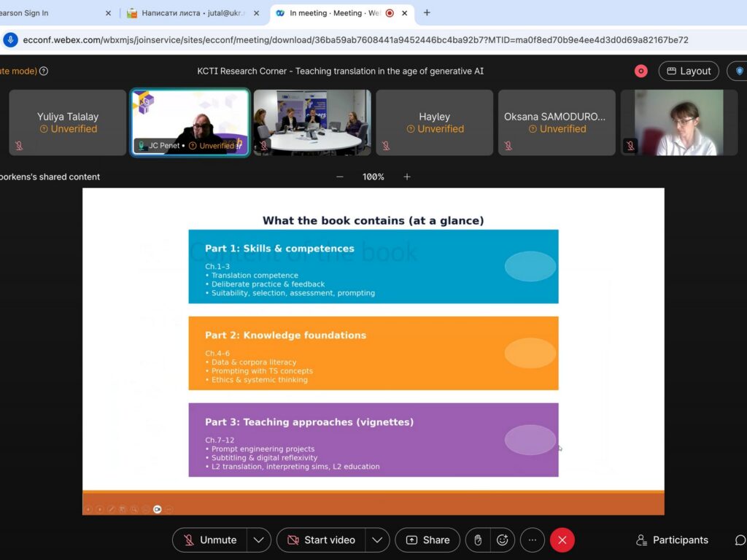Image resolution: width=747 pixels, height=560 pixels.
Task: Zoom in shared content with plus
Action: point(407,176)
